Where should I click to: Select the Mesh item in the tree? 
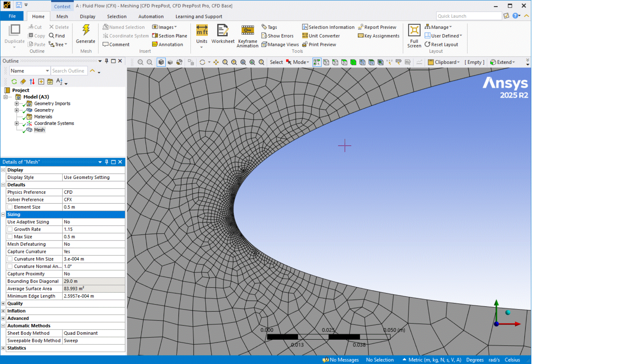(39, 130)
